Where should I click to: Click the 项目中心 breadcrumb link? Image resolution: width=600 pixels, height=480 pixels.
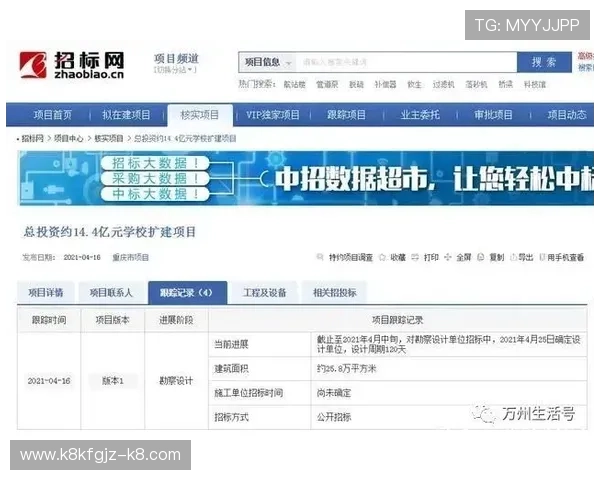68,139
